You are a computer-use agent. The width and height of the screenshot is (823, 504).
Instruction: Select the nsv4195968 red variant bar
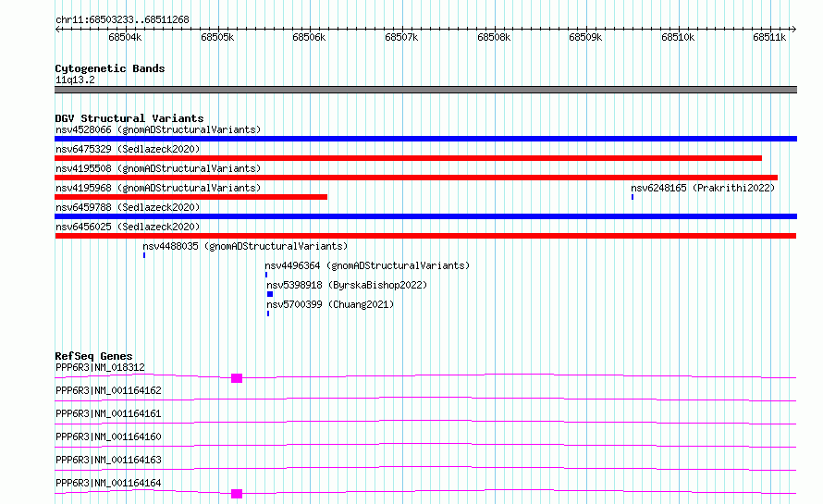191,197
